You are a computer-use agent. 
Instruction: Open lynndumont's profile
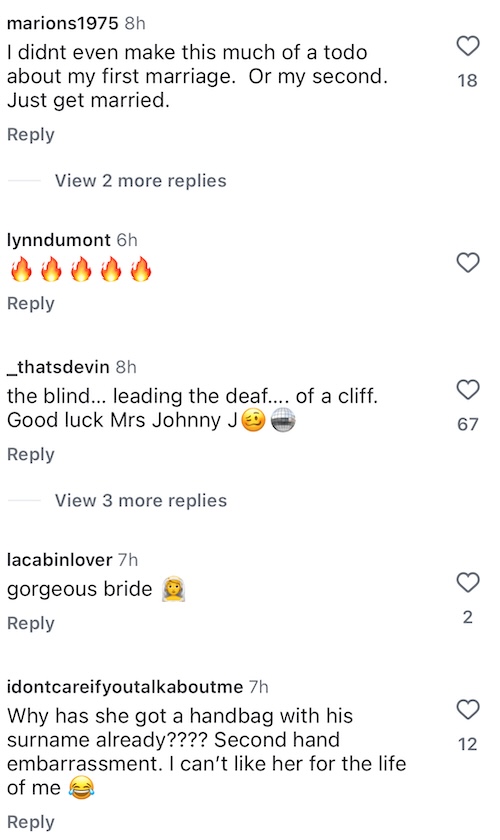coord(58,239)
